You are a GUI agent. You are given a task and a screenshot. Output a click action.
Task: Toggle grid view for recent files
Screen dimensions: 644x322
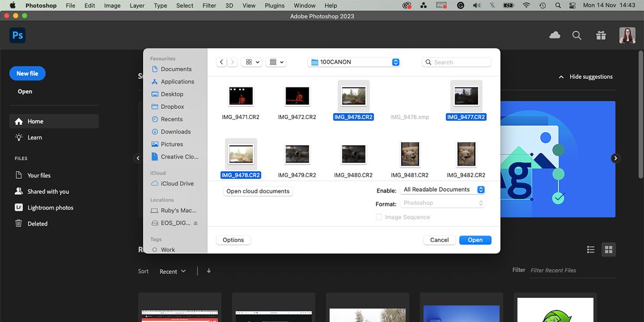[609, 249]
